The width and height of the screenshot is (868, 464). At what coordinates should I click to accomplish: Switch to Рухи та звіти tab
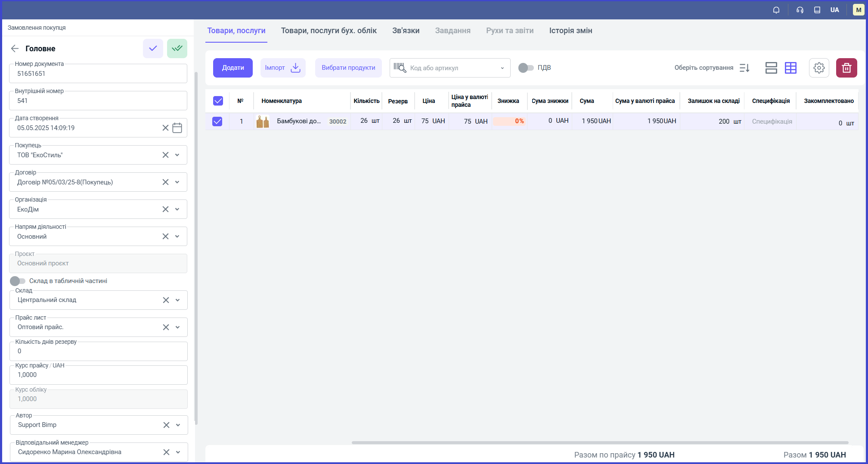510,31
